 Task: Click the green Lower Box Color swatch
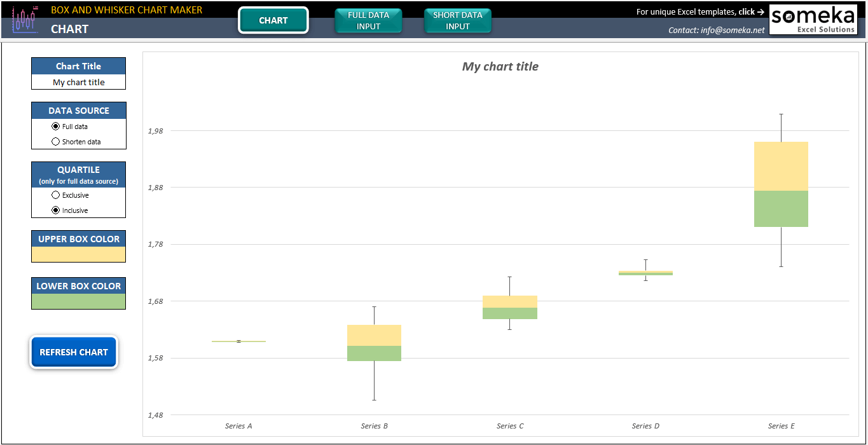pos(78,299)
